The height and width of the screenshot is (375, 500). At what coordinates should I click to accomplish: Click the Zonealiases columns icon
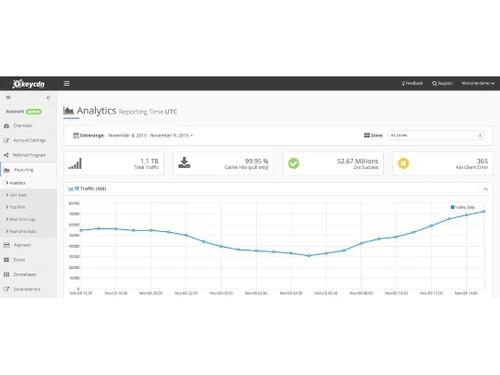(x=6, y=274)
